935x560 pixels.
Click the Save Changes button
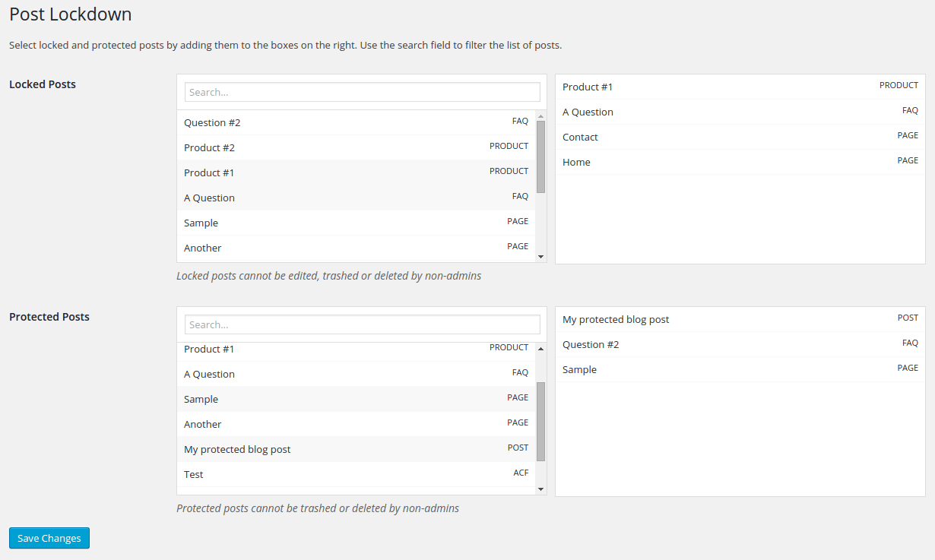49,538
